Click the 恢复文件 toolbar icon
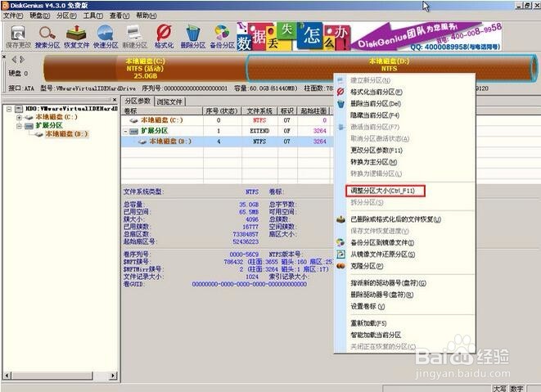This screenshot has height=392, width=541. (x=76, y=36)
